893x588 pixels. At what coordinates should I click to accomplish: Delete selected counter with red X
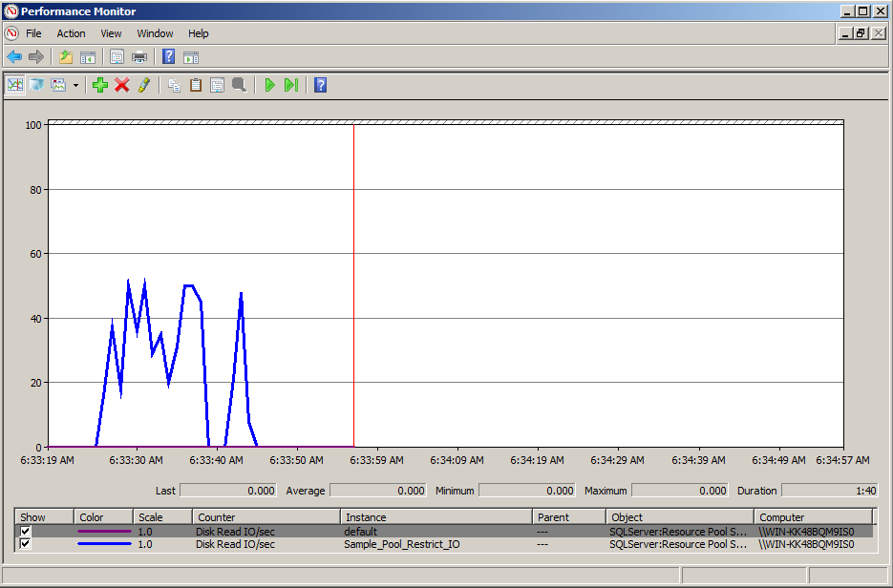122,85
